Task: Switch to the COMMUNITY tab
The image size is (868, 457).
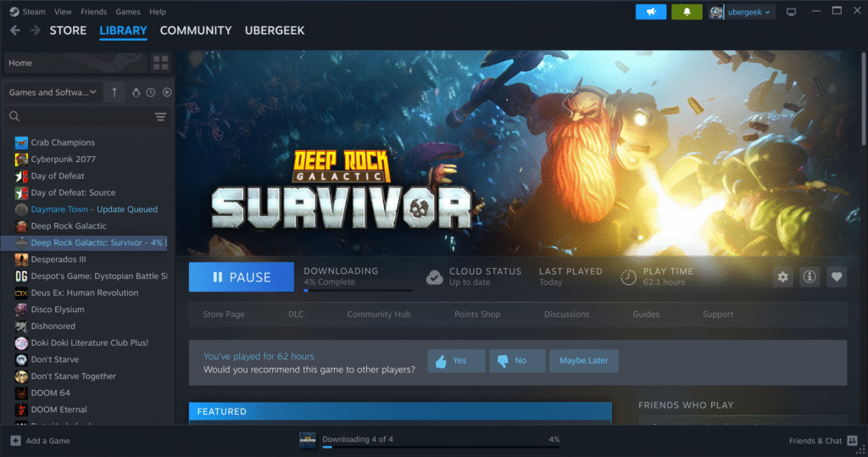Action: (195, 31)
